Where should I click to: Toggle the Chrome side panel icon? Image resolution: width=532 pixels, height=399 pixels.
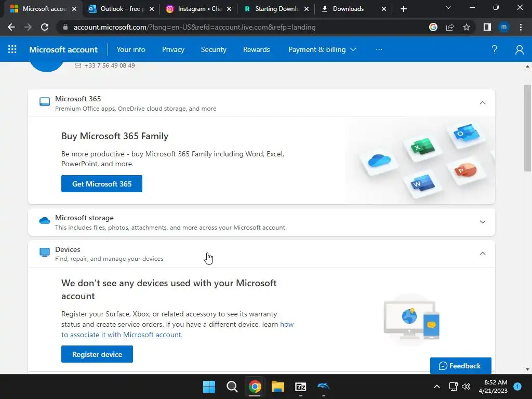point(487,27)
